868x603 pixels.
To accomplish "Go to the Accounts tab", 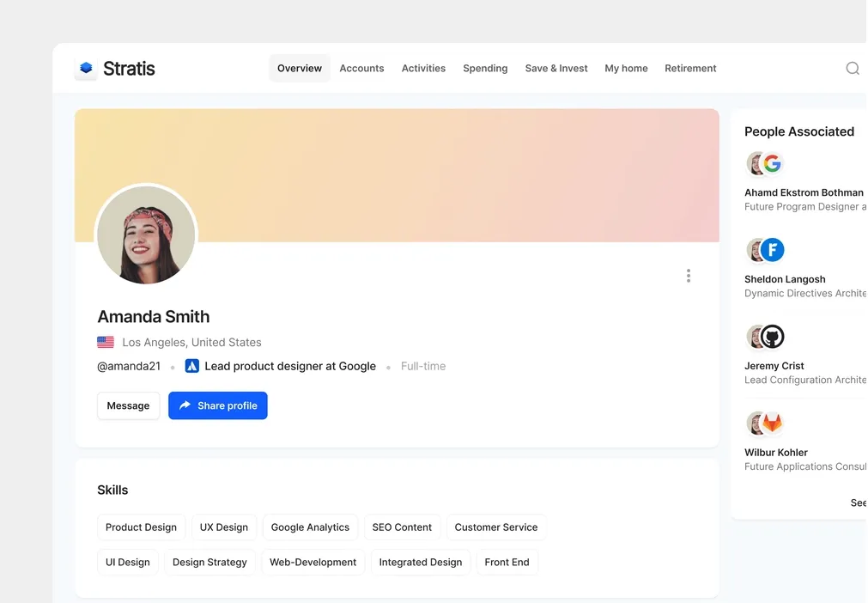I will click(x=361, y=68).
